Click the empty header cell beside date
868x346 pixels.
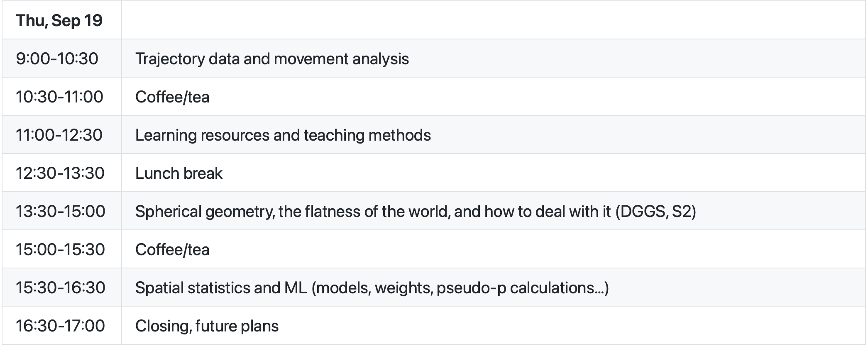click(x=493, y=21)
